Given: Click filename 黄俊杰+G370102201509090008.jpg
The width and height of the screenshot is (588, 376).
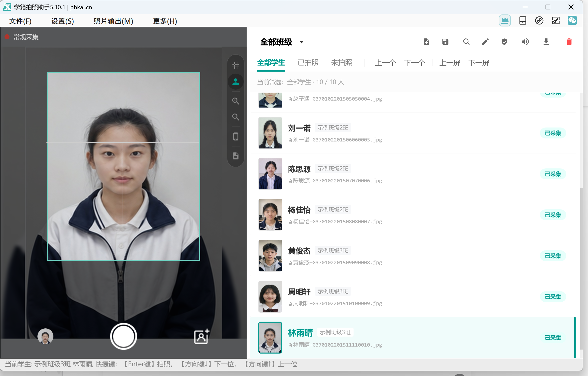Looking at the screenshot, I should click(x=335, y=262).
